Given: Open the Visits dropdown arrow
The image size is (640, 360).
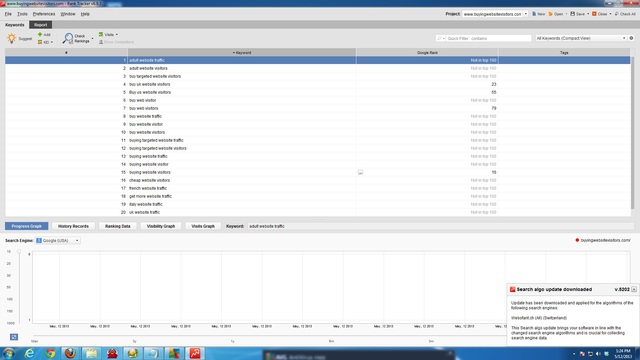Looking at the screenshot, I should pyautogui.click(x=117, y=35).
